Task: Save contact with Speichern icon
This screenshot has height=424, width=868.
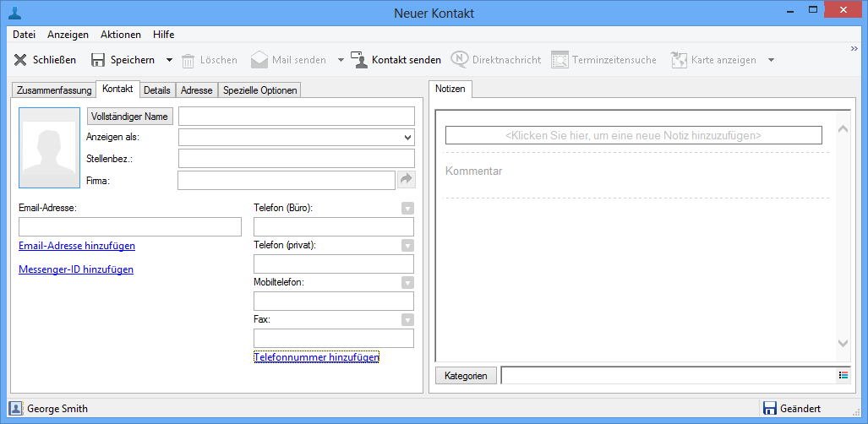Action: [98, 60]
